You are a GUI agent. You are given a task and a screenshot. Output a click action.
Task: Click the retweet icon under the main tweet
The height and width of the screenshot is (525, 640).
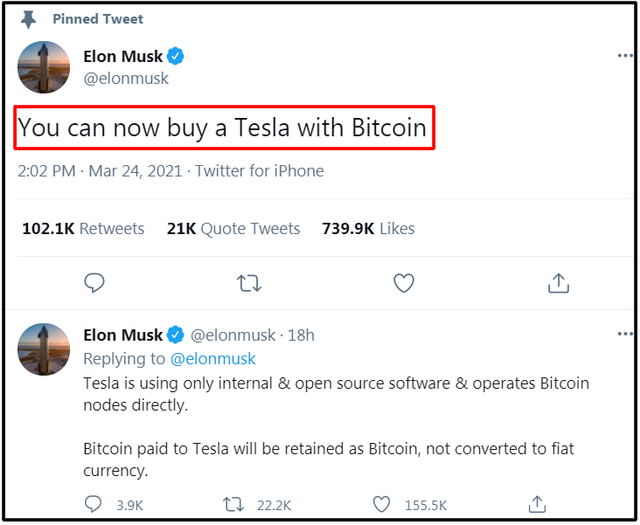[249, 283]
